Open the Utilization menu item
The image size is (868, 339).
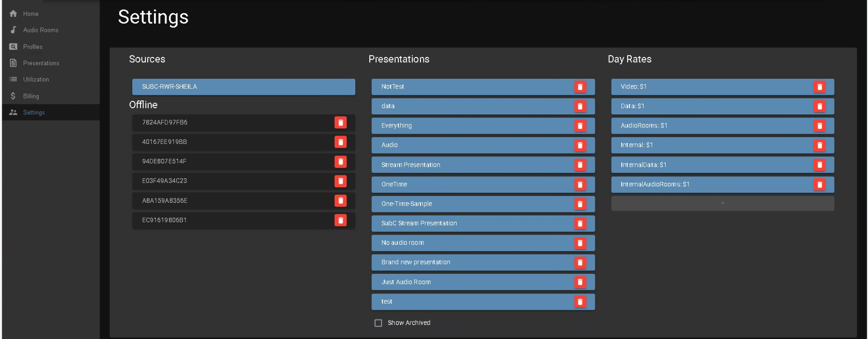pyautogui.click(x=36, y=79)
